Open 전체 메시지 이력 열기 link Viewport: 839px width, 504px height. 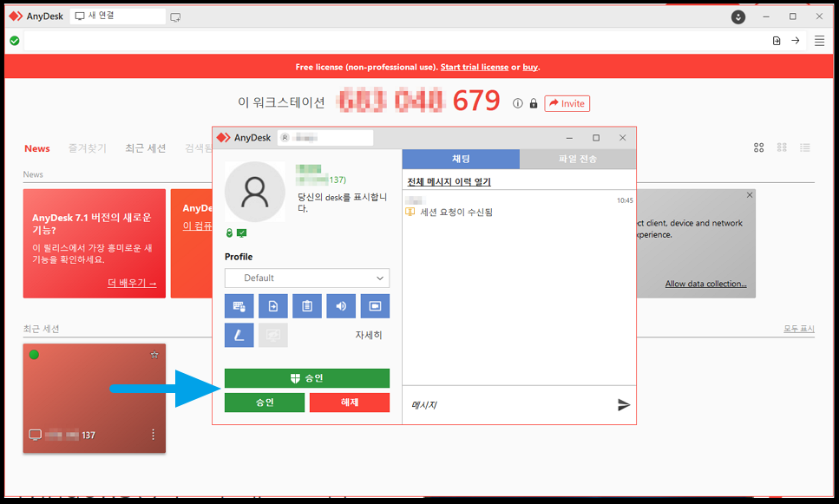[449, 182]
